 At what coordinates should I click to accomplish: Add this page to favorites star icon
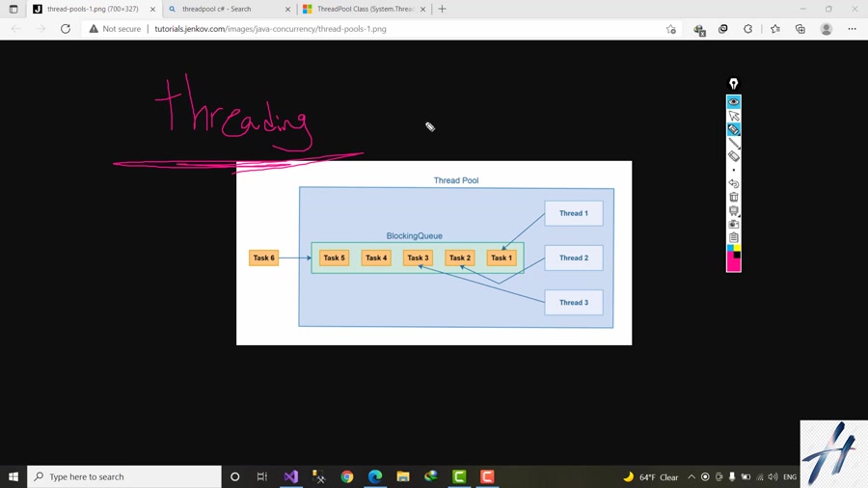coord(671,29)
